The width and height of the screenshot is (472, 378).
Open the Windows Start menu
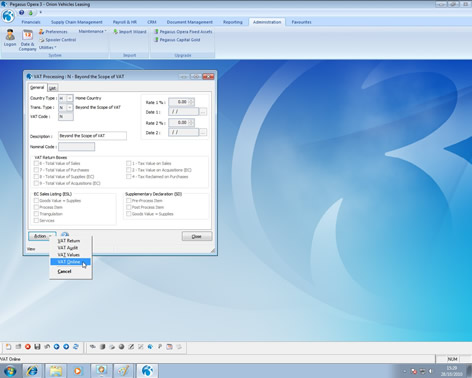pyautogui.click(x=10, y=371)
